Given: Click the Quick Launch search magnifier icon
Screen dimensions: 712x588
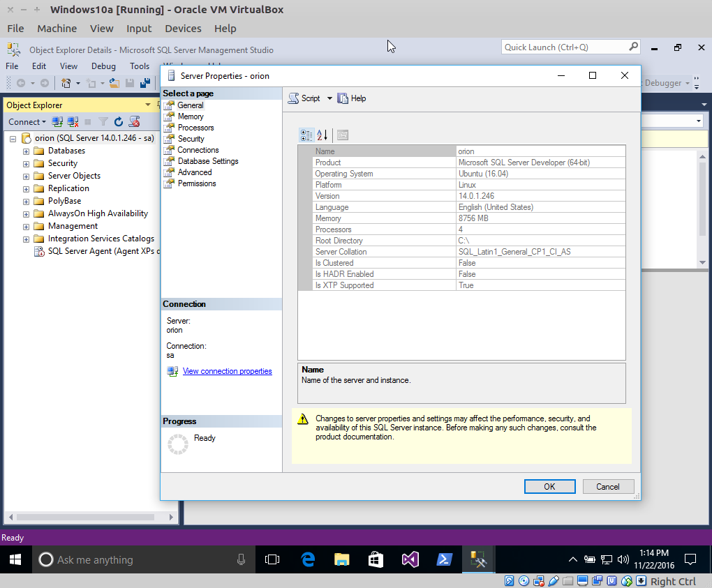Looking at the screenshot, I should pos(633,47).
